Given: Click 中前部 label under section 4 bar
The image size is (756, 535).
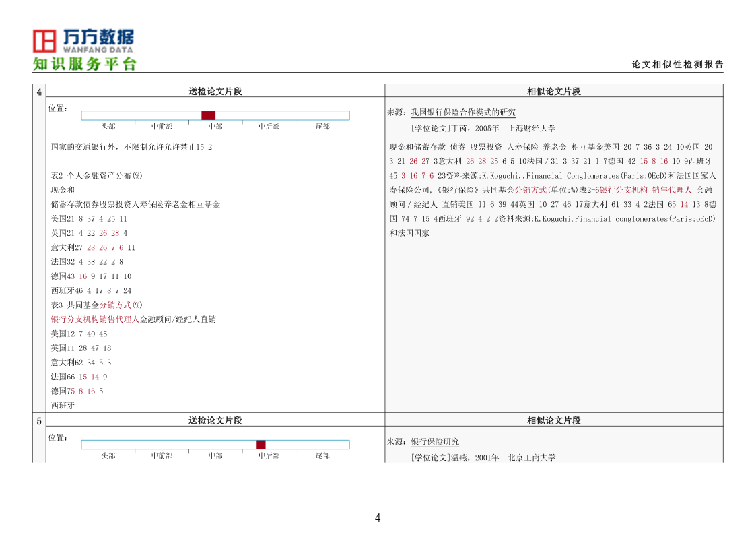Looking at the screenshot, I should point(162,127).
